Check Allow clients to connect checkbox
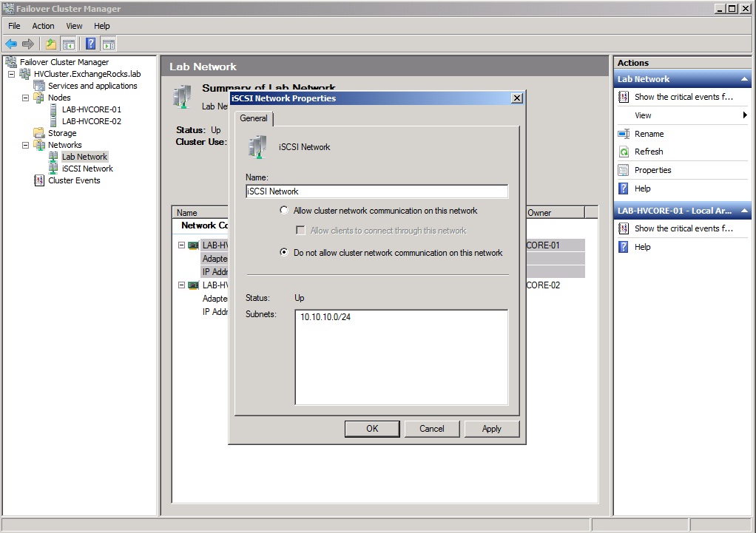756x533 pixels. pos(301,231)
